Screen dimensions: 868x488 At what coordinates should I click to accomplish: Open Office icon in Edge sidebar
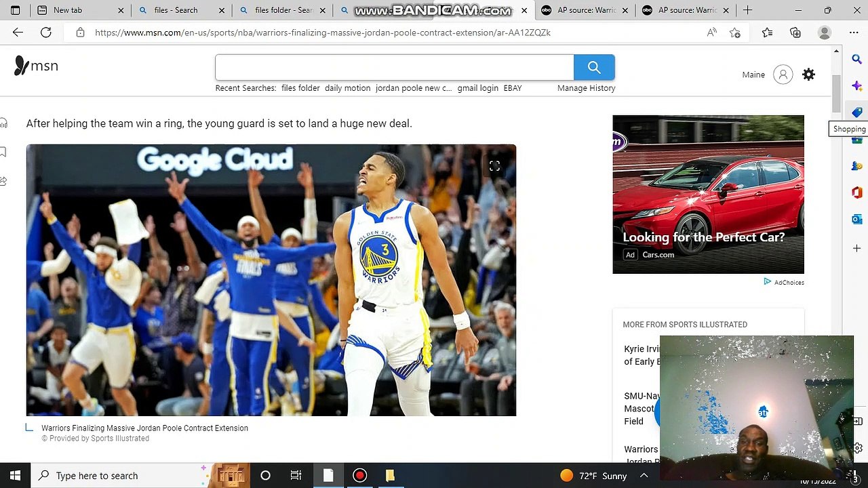(x=856, y=192)
